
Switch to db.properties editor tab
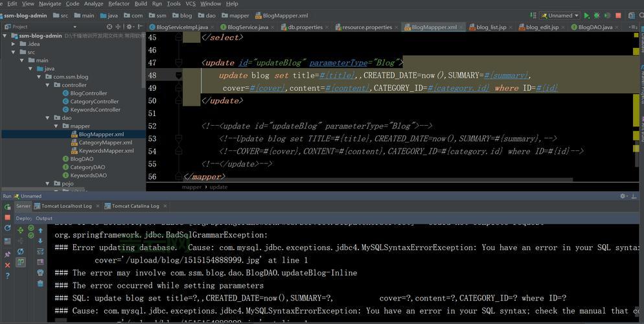305,27
